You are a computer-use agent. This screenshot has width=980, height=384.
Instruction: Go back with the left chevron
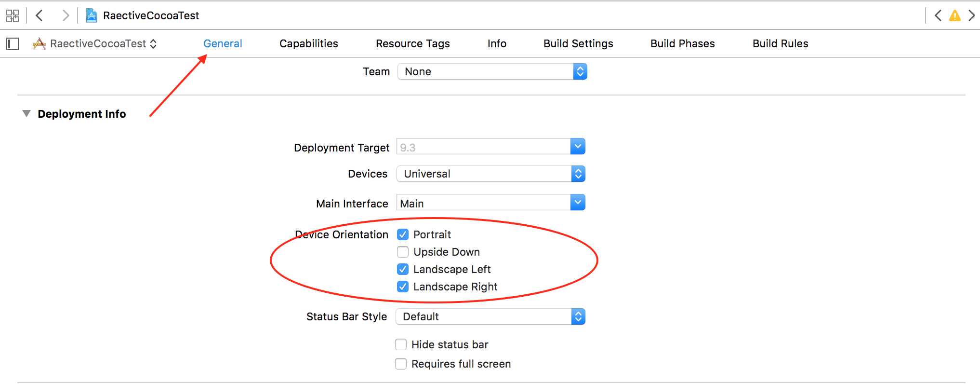40,15
